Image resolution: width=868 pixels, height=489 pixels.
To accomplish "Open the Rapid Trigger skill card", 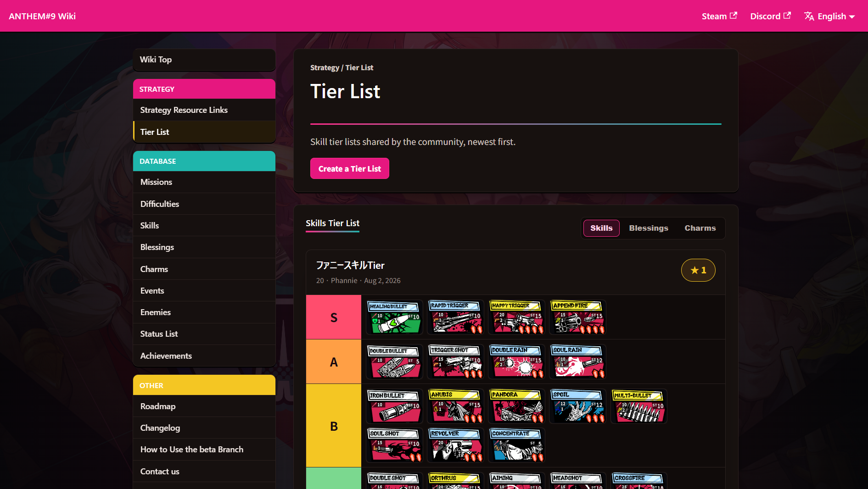I will 456,317.
